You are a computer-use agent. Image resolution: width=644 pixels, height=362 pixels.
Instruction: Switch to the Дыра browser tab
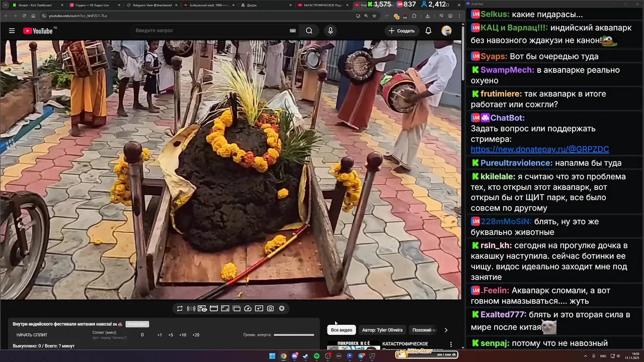267,5
